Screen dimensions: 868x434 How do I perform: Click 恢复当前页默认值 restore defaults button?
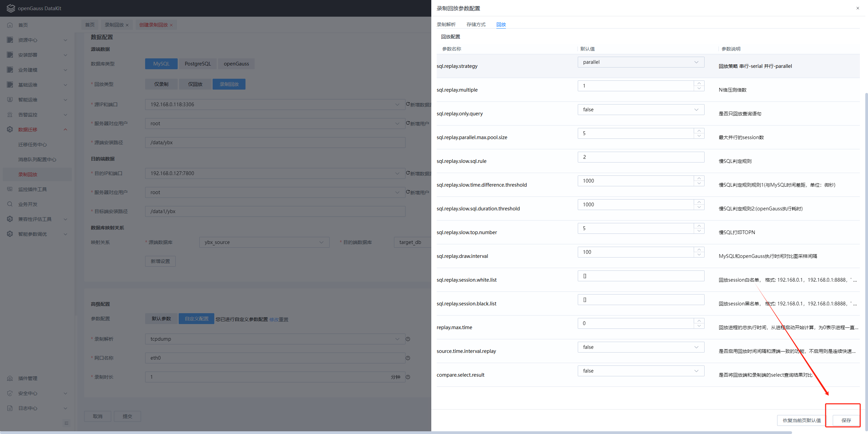802,420
